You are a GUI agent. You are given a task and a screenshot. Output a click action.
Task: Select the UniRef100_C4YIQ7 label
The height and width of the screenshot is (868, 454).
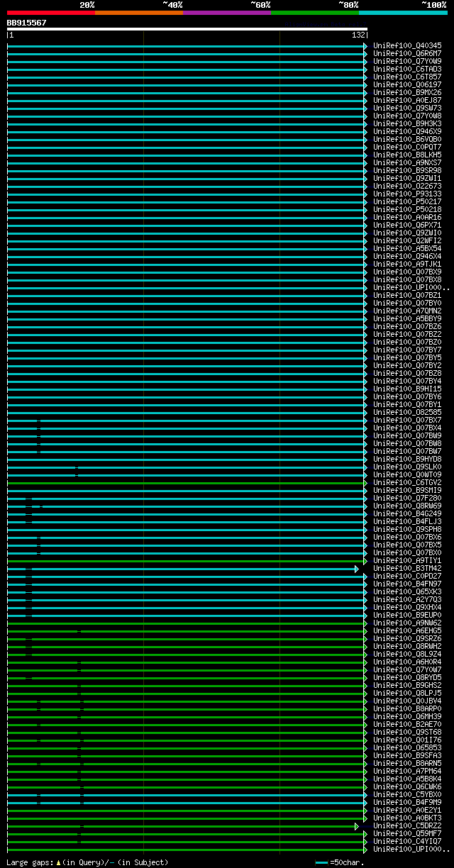click(408, 841)
